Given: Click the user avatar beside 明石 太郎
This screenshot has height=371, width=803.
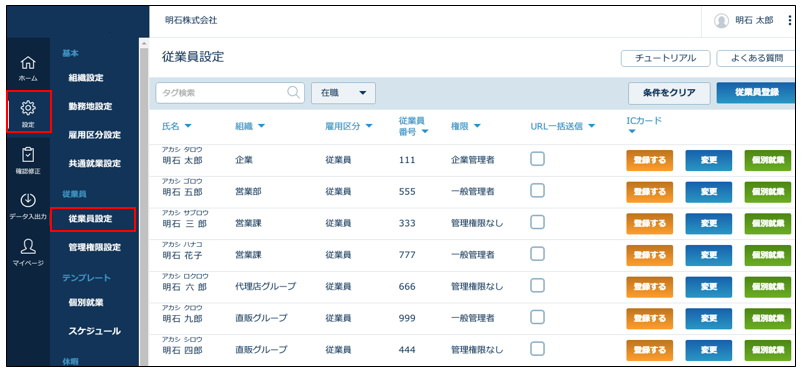Looking at the screenshot, I should [721, 21].
